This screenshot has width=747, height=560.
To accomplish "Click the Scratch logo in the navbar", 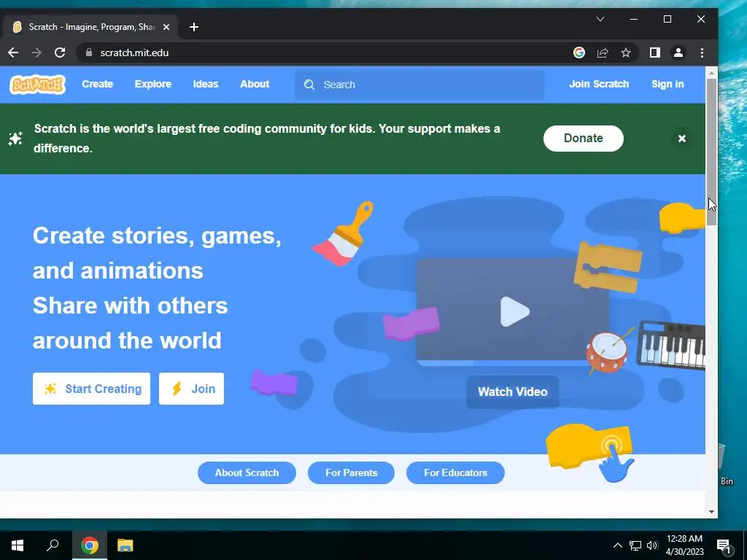I will click(x=38, y=85).
